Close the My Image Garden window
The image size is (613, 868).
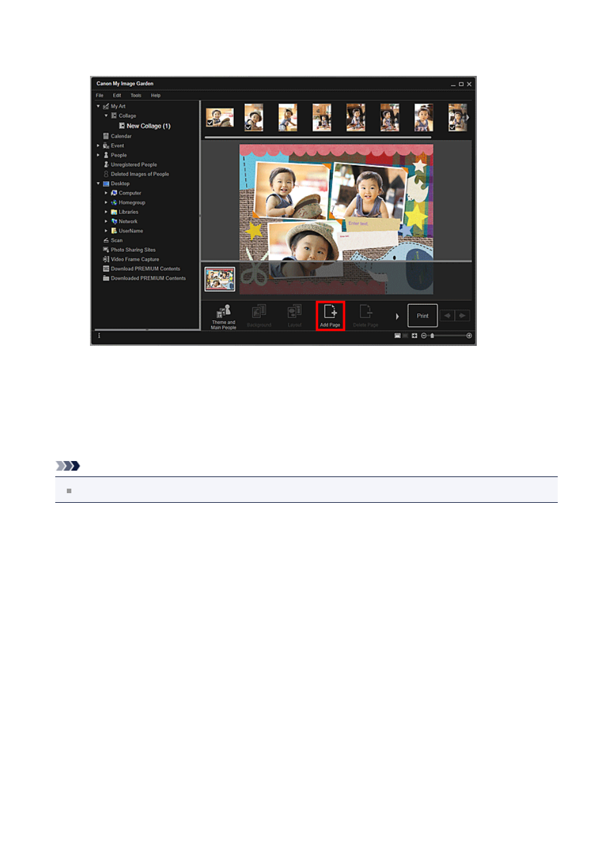(469, 84)
